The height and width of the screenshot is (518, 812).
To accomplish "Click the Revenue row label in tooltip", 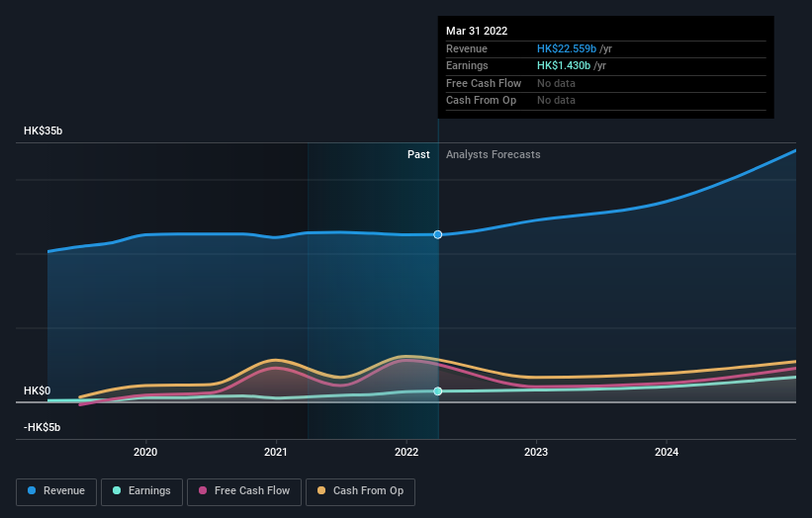I will point(467,48).
